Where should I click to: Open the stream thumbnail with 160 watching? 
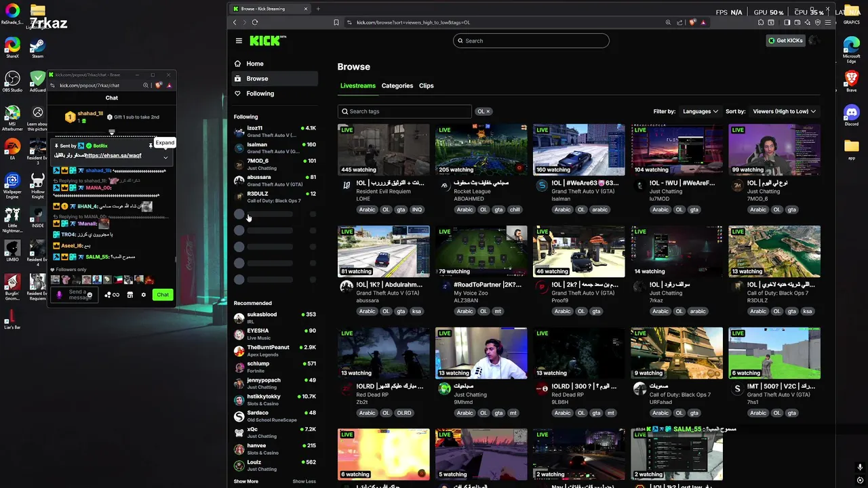pos(578,149)
